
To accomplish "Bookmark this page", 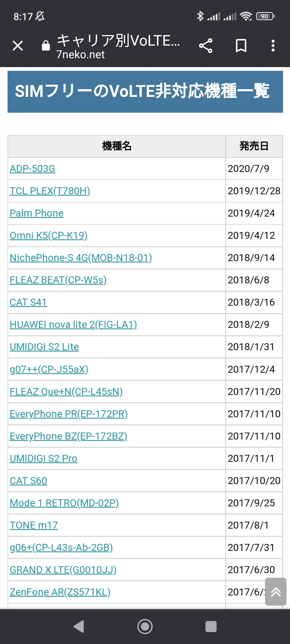I will tap(241, 46).
